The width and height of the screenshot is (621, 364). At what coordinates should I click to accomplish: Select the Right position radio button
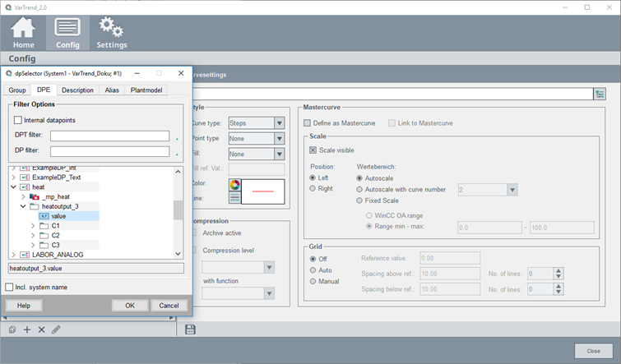click(x=313, y=188)
